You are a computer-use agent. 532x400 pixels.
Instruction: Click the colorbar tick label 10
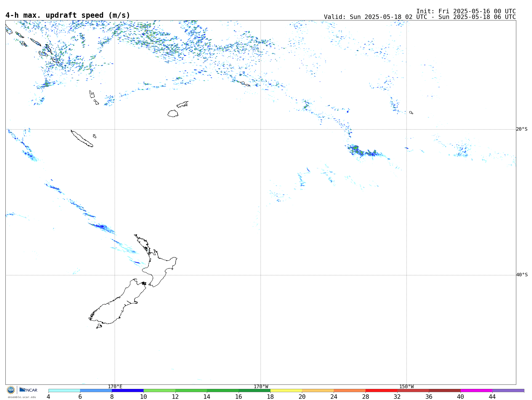coord(143,397)
